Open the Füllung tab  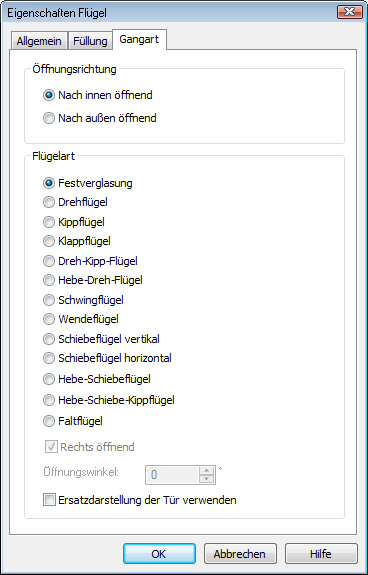point(90,41)
